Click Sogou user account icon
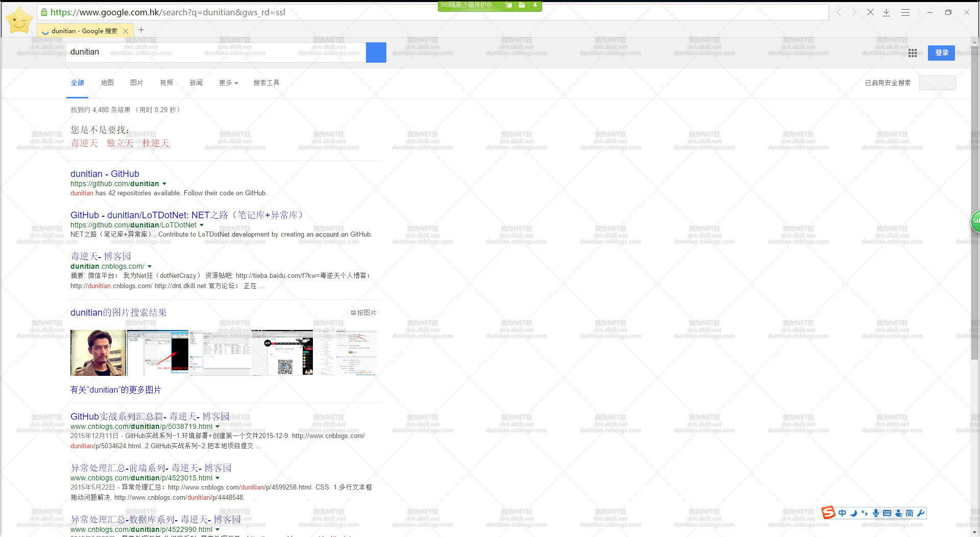Viewport: 980px width, 537px height. 898,513
